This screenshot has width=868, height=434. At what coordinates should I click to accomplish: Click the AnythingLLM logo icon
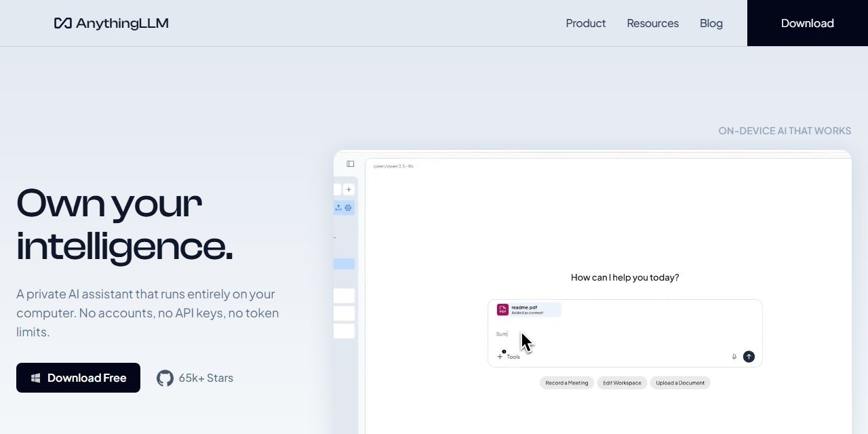coord(63,23)
